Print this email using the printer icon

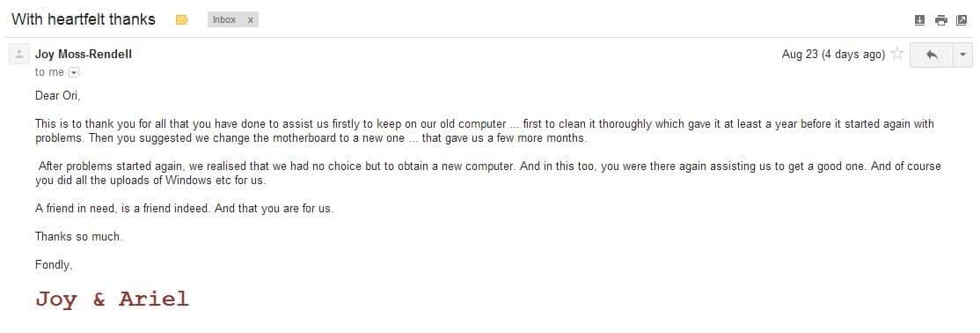tap(940, 20)
